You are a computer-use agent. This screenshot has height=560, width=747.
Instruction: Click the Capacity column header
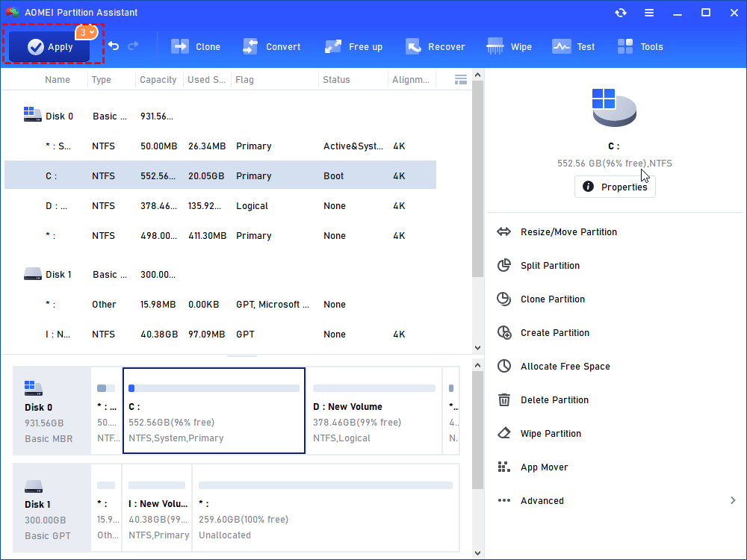coord(158,80)
